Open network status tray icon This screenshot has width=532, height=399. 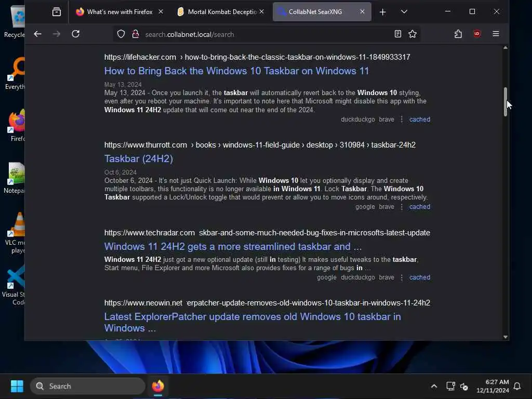(450, 386)
